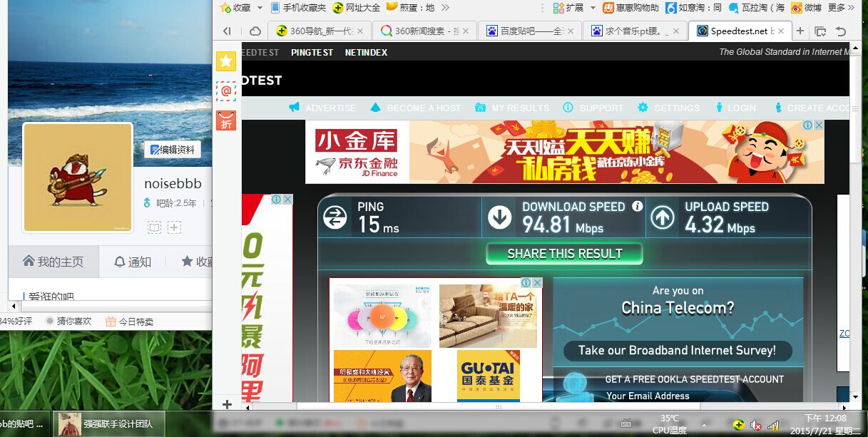Open the @ mail sidebar icon

pyautogui.click(x=226, y=91)
